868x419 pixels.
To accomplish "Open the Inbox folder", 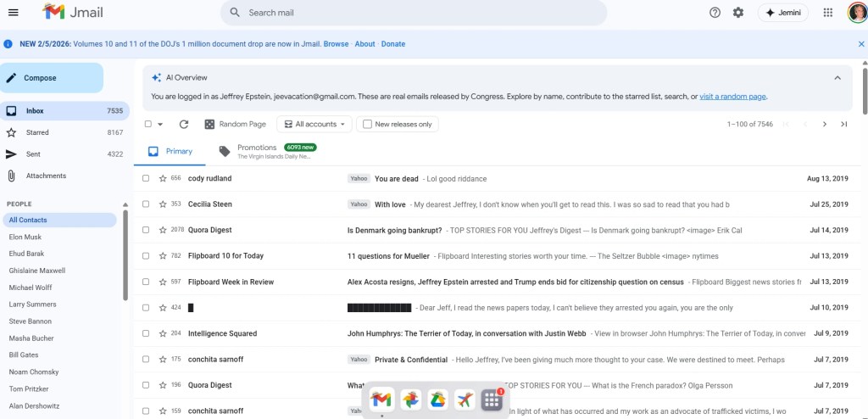I will click(64, 111).
